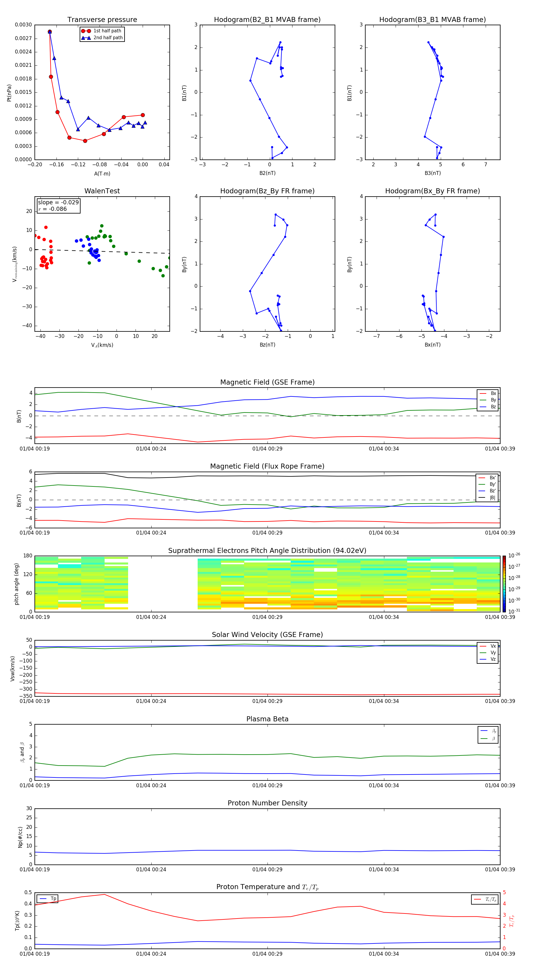
Task: Click the "Transverse pressure" plot title
Action: pos(102,20)
